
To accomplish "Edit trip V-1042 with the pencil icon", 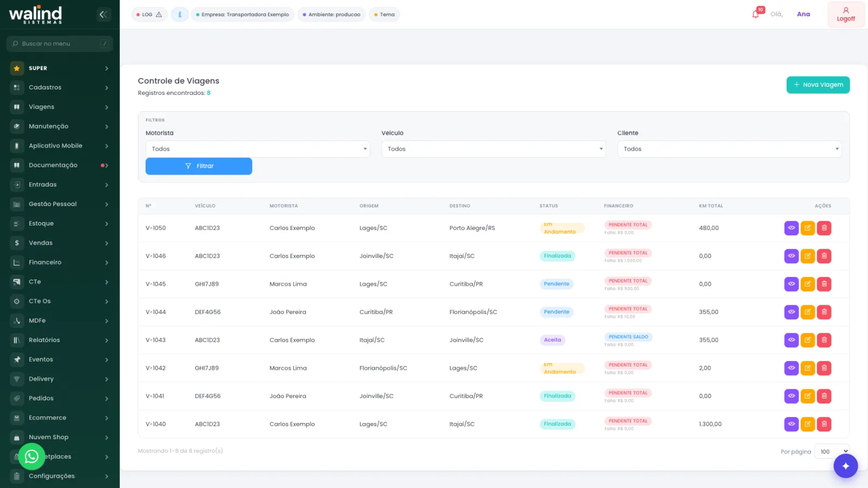I will (808, 368).
